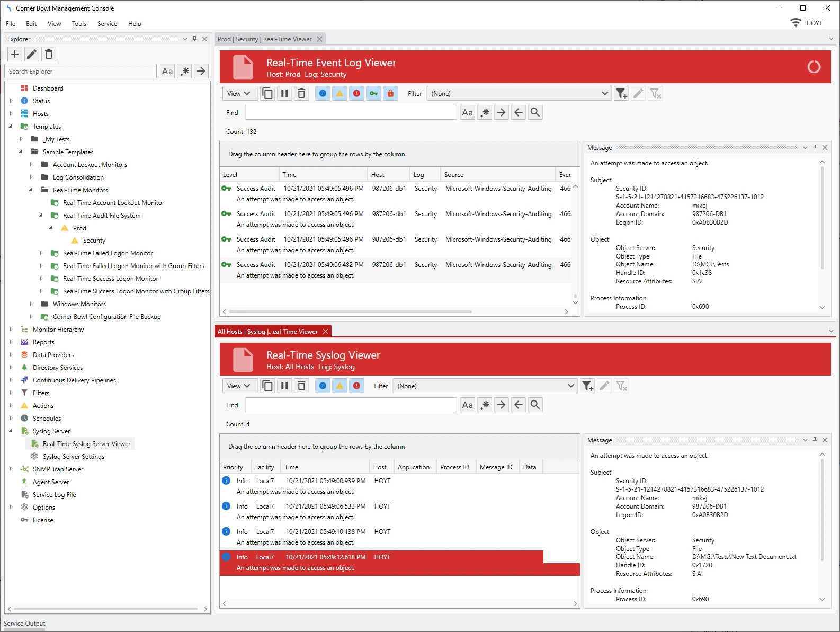Image resolution: width=840 pixels, height=632 pixels.
Task: Toggle the Information level filter in Event Log Viewer
Action: pos(323,94)
